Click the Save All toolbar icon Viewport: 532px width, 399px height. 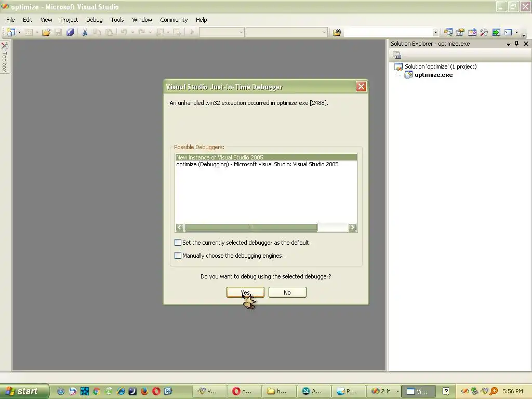pyautogui.click(x=70, y=32)
